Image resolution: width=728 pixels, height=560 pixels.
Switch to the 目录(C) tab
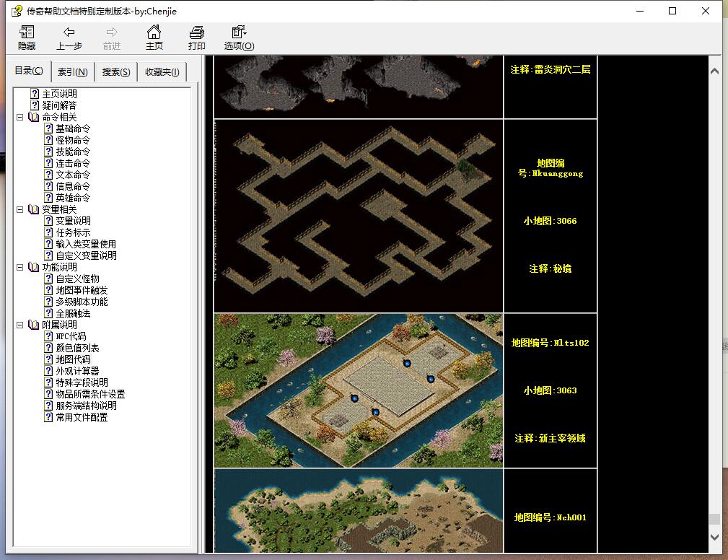click(29, 71)
